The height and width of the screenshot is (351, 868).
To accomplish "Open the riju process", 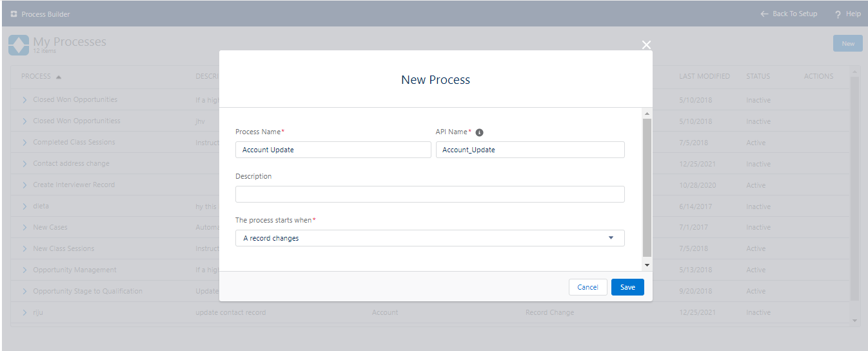I will coord(38,312).
